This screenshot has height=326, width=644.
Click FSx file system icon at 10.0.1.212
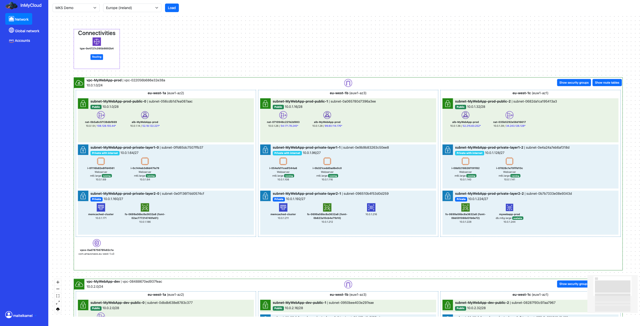tap(327, 207)
